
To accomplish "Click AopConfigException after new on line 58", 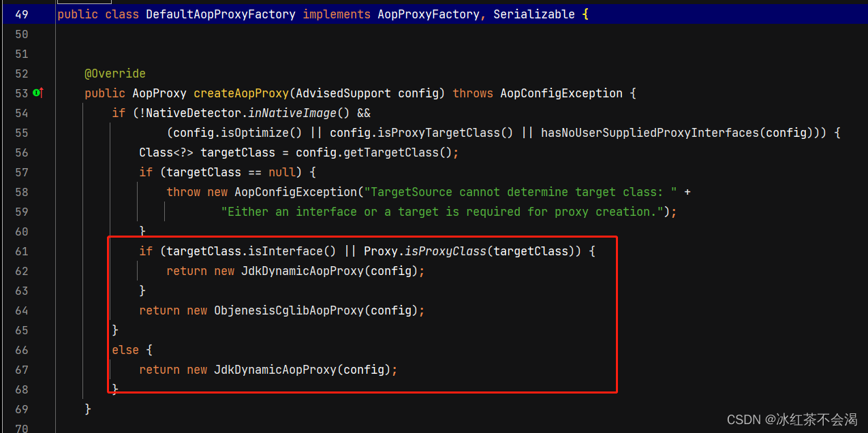I will coord(296,192).
